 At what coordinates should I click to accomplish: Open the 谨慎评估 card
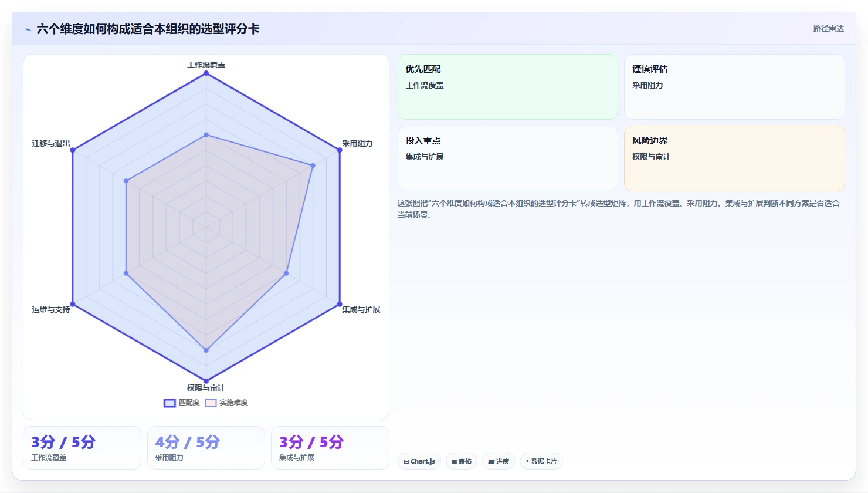734,87
